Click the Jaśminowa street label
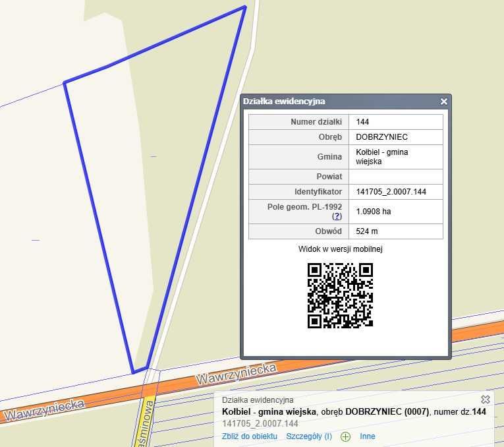The image size is (504, 447). [144, 424]
